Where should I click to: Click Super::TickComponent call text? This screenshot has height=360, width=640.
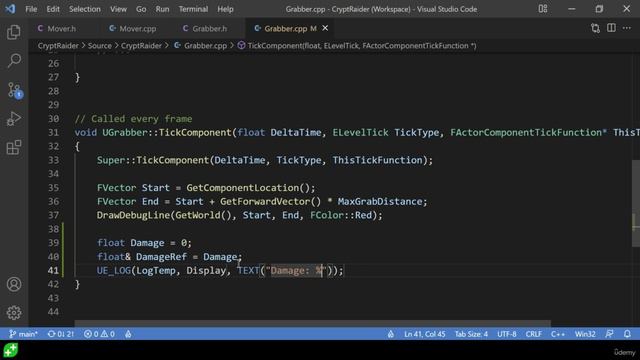point(153,160)
